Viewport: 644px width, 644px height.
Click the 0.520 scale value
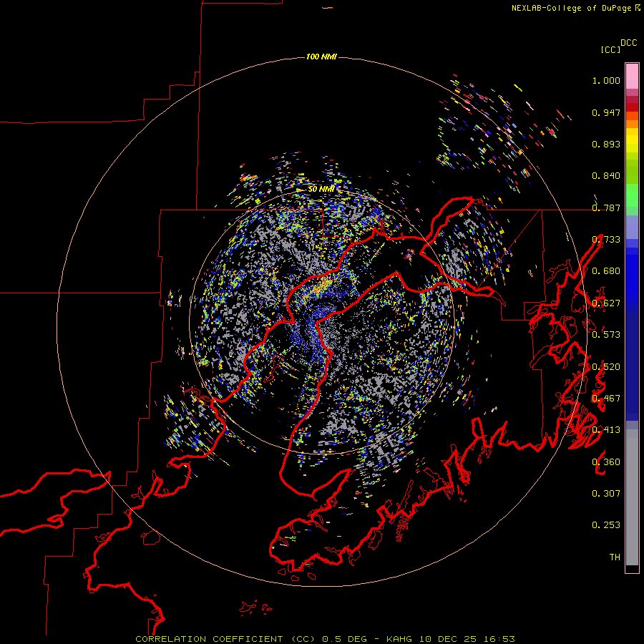[x=606, y=367]
